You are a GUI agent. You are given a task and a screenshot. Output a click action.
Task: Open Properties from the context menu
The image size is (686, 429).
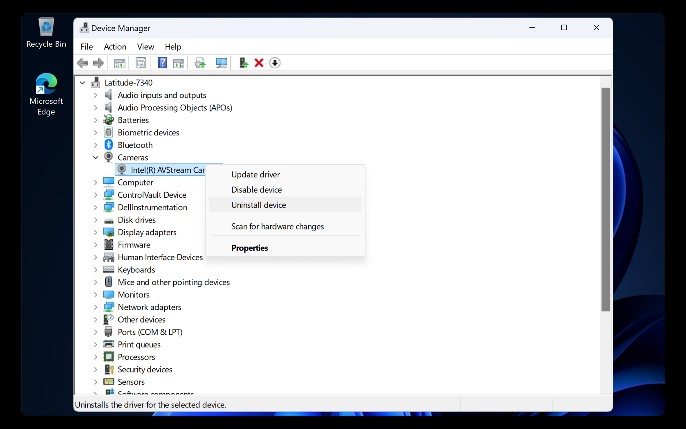[x=285, y=248]
